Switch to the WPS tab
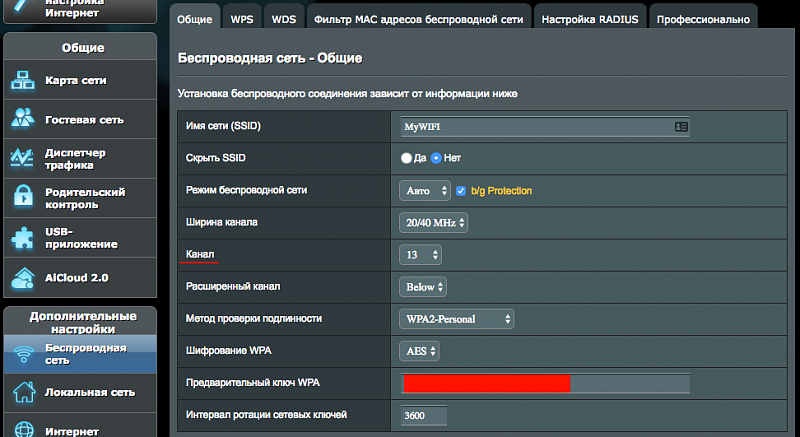Image resolution: width=800 pixels, height=437 pixels. coord(241,18)
